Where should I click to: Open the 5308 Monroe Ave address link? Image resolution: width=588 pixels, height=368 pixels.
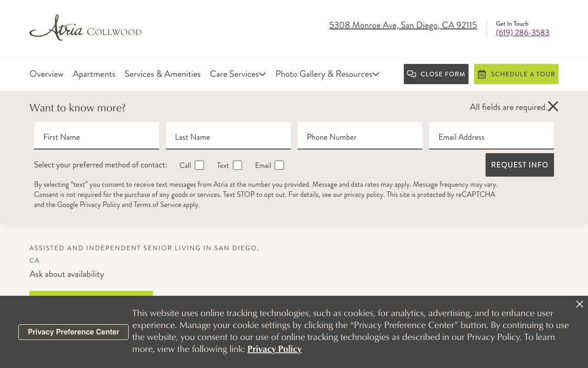point(403,25)
